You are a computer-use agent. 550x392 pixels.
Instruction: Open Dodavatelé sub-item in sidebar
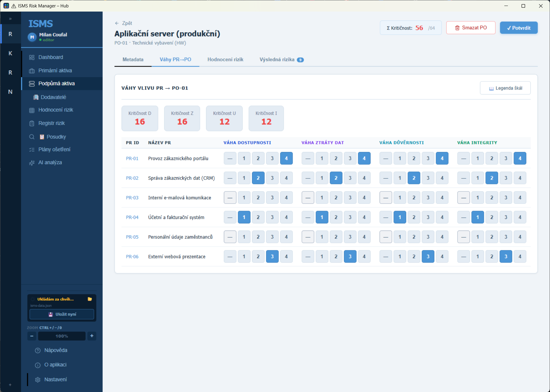[x=62, y=97]
